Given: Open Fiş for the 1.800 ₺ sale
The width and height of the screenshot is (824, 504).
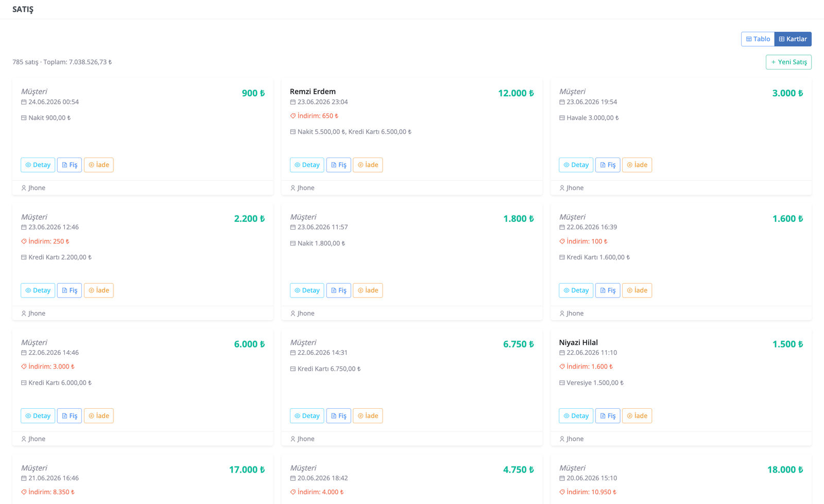Looking at the screenshot, I should (338, 290).
